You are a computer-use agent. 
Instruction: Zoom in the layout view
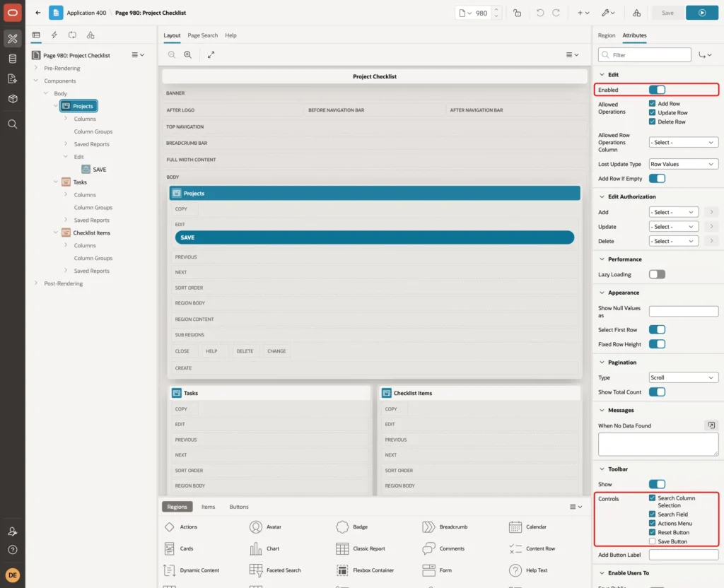pyautogui.click(x=188, y=54)
